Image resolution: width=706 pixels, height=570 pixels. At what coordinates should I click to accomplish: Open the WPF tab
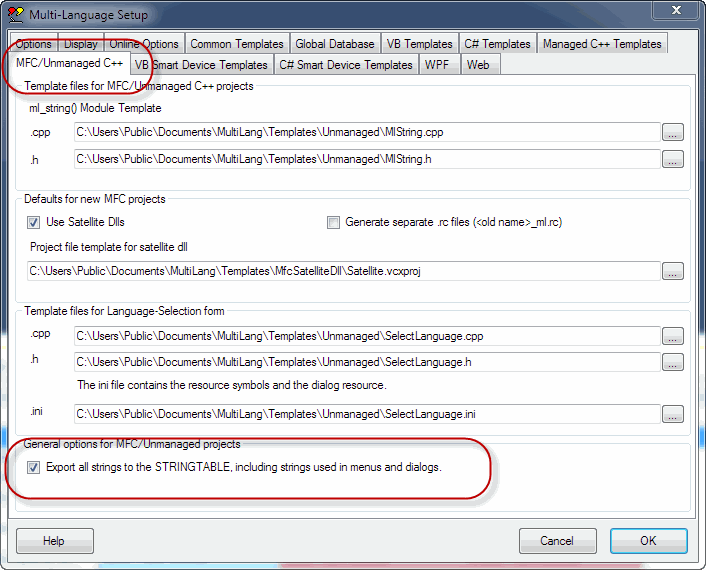coord(437,65)
